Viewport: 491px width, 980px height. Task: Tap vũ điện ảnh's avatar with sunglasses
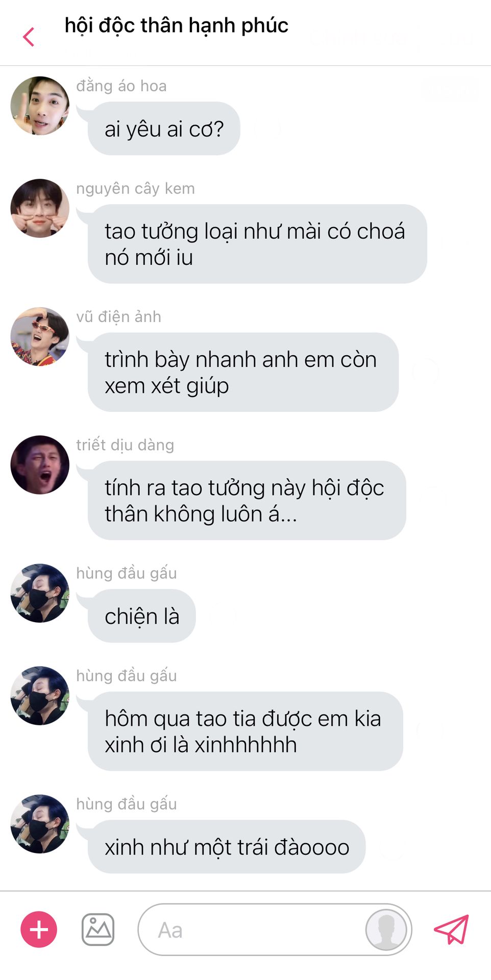[x=40, y=336]
